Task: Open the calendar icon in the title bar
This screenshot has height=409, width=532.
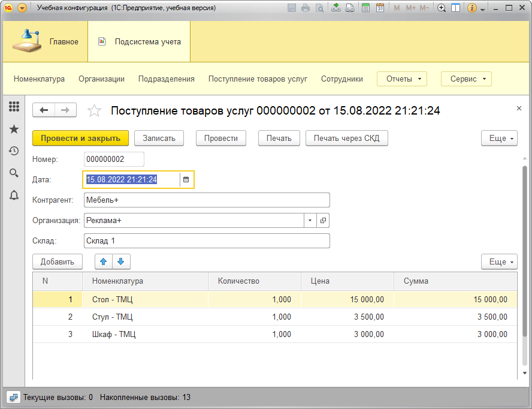Action: pyautogui.click(x=380, y=8)
